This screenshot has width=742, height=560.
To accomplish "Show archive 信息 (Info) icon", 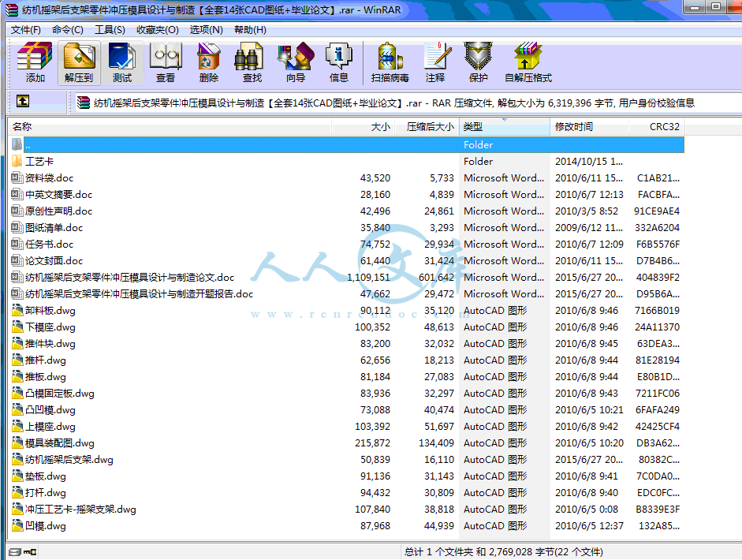I will 339,62.
